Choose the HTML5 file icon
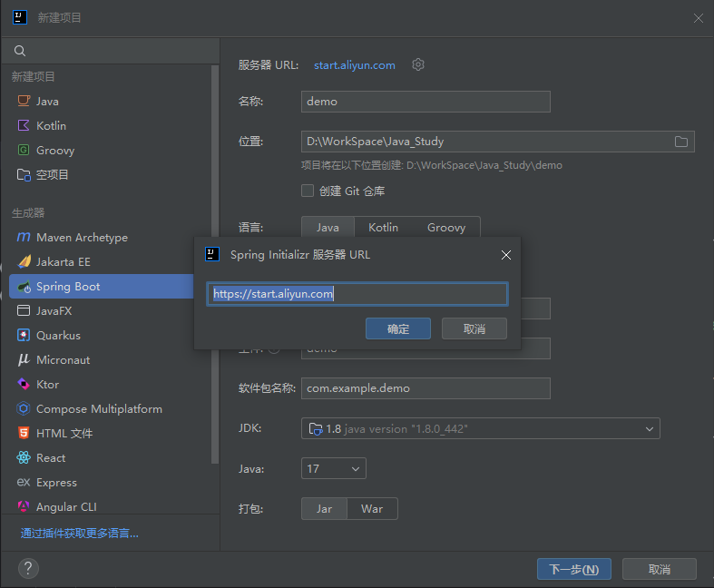This screenshot has width=714, height=588. 24,433
